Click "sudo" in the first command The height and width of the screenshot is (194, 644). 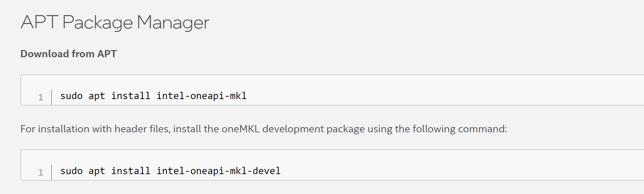click(x=71, y=96)
